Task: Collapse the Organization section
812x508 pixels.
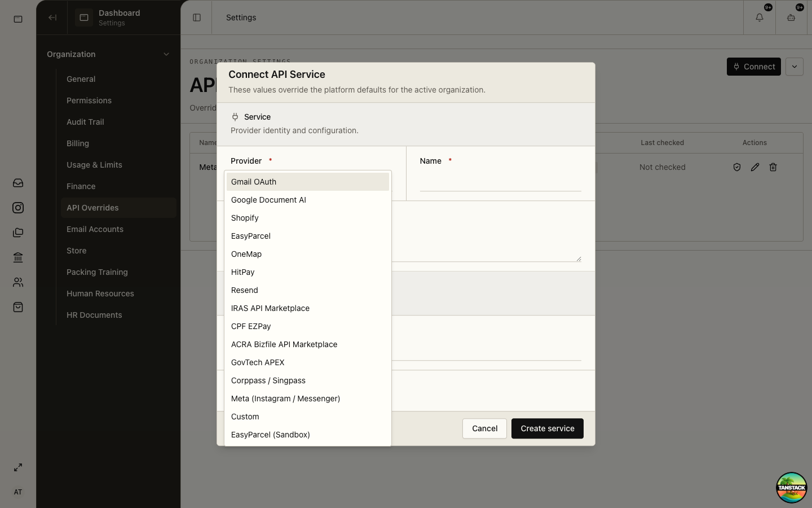Action: pos(108,54)
